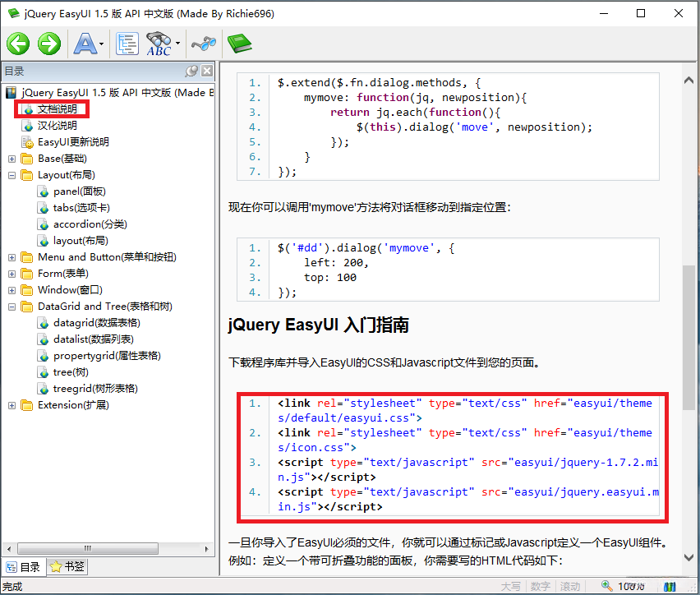
Task: Click the 'jQuery EasyUI 入门指南' heading
Action: tap(318, 325)
